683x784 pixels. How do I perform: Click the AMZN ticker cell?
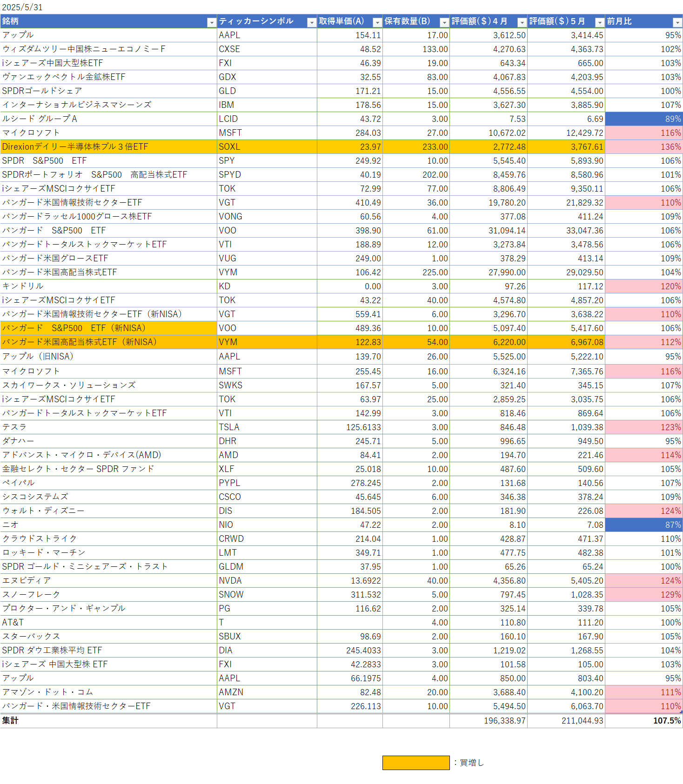[x=267, y=692]
